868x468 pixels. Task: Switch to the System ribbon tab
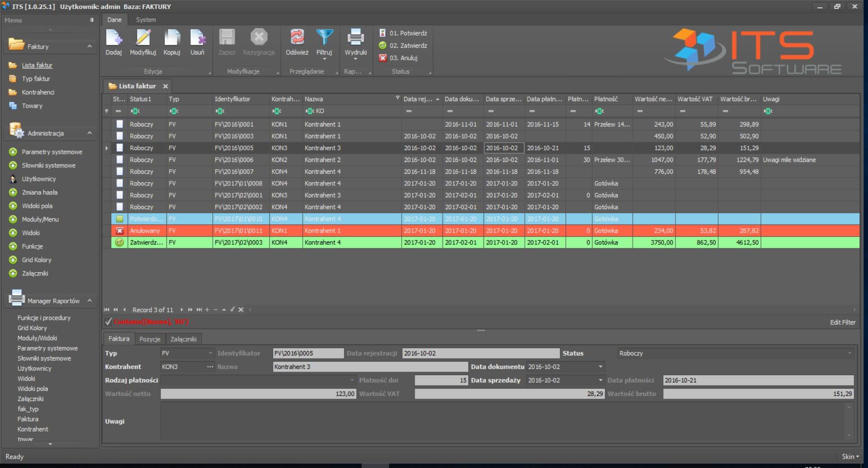(x=146, y=20)
